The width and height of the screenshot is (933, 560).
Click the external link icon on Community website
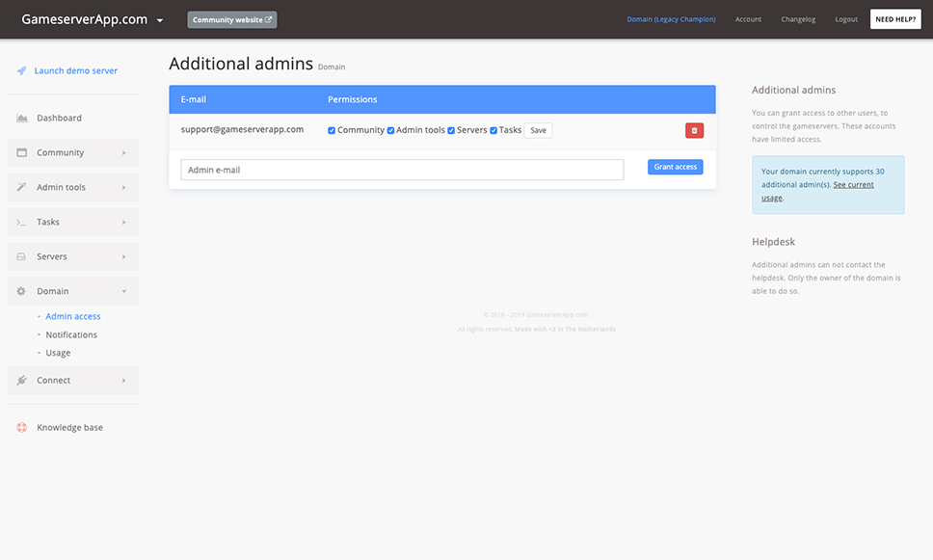pyautogui.click(x=268, y=19)
